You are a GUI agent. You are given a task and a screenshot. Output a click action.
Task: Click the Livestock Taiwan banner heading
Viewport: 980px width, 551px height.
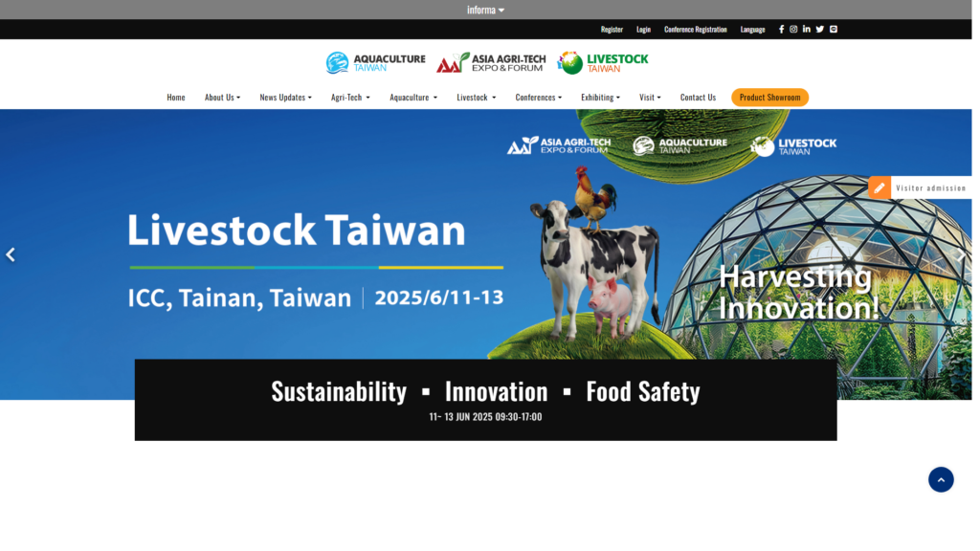[297, 230]
